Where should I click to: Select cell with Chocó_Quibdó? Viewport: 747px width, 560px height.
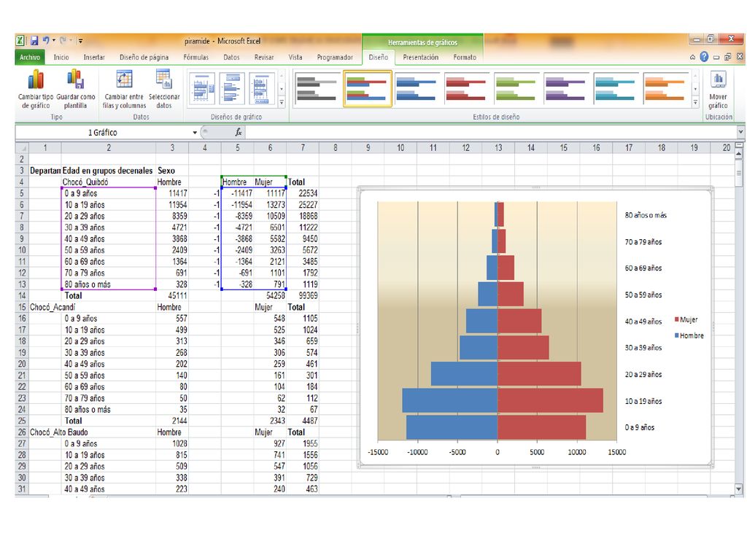109,182
